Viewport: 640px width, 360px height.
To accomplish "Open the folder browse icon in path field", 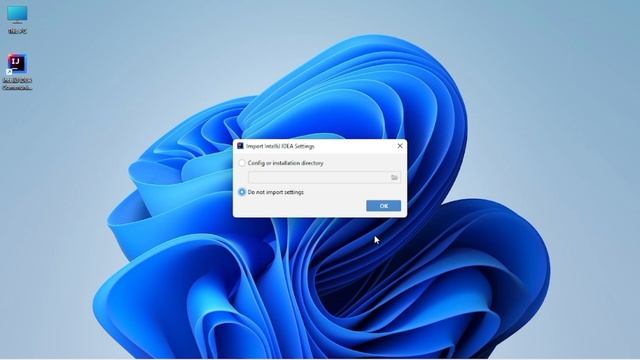I will (394, 178).
